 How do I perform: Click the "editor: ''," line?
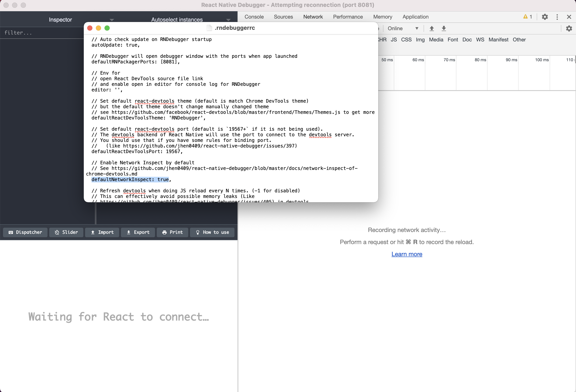click(x=107, y=90)
